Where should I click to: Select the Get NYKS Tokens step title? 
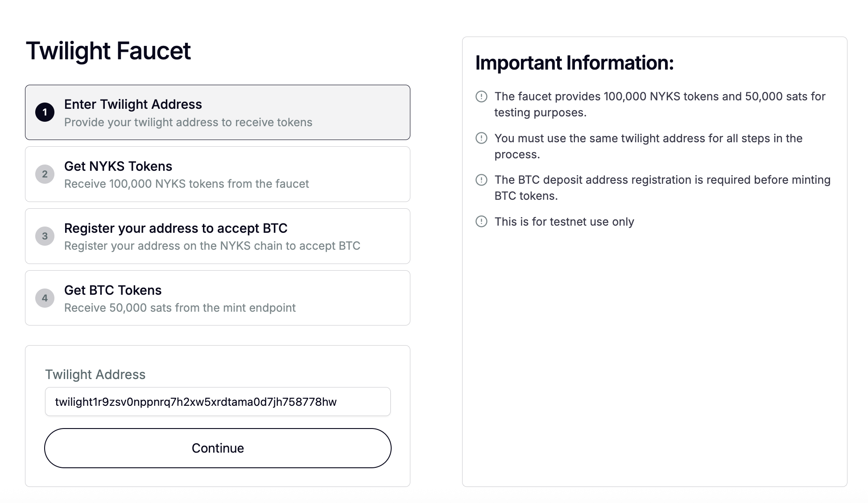pyautogui.click(x=118, y=166)
